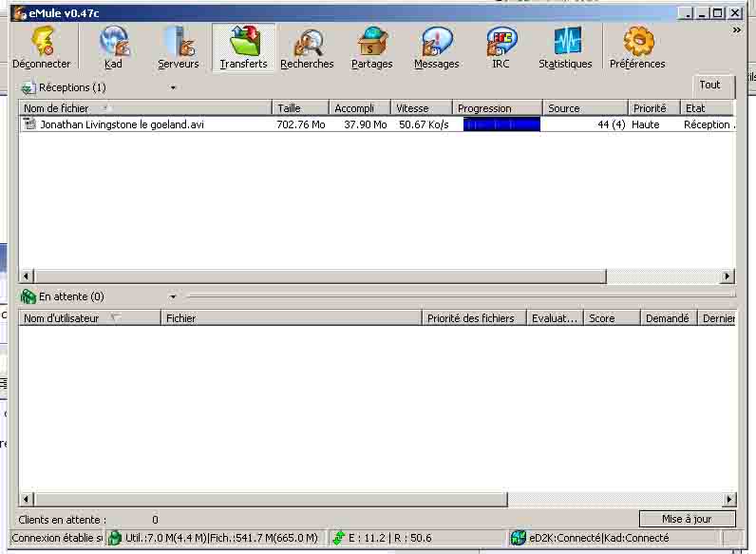This screenshot has width=756, height=554.
Task: Open the En attente (0) dropdown arrow
Action: 173,296
